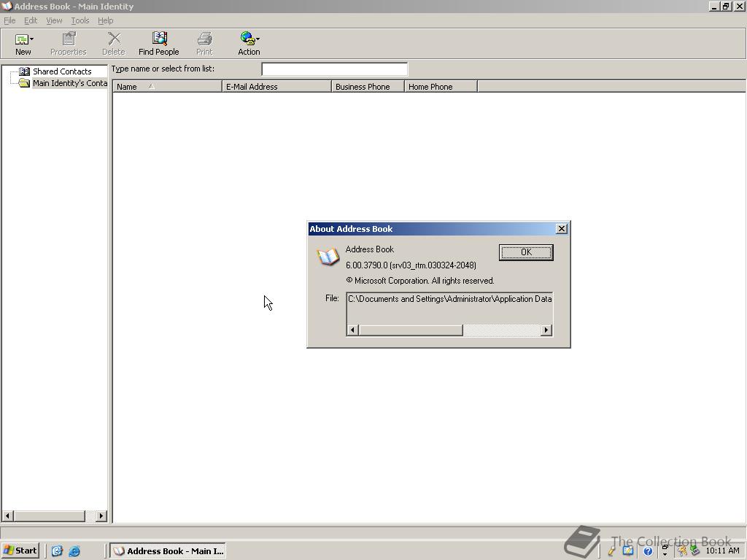Viewport: 747px width, 560px height.
Task: Click the green arrow hardware tray icon
Action: pos(695,551)
